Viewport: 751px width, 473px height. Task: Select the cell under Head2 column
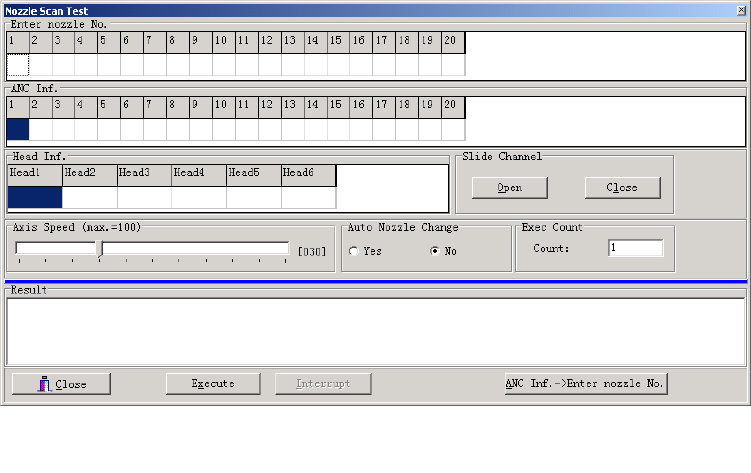coord(90,197)
